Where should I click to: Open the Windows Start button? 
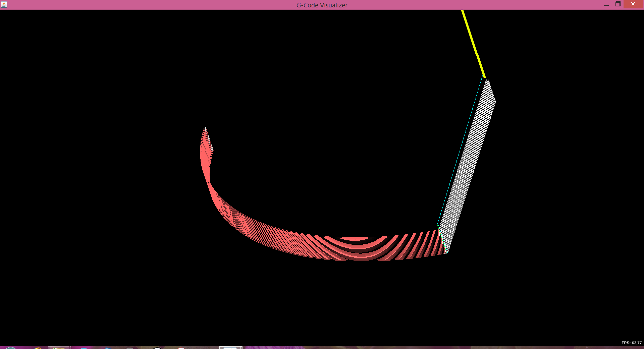pos(10,348)
